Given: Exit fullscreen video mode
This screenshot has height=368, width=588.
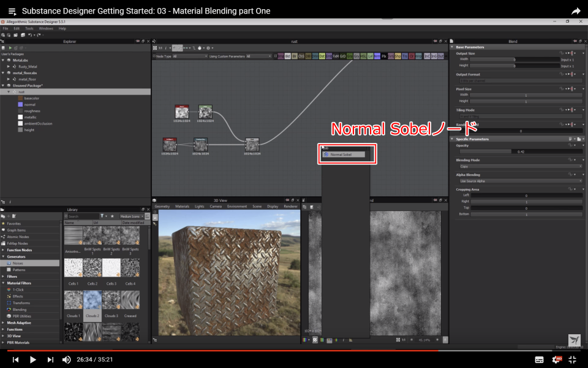Looking at the screenshot, I should tap(573, 360).
